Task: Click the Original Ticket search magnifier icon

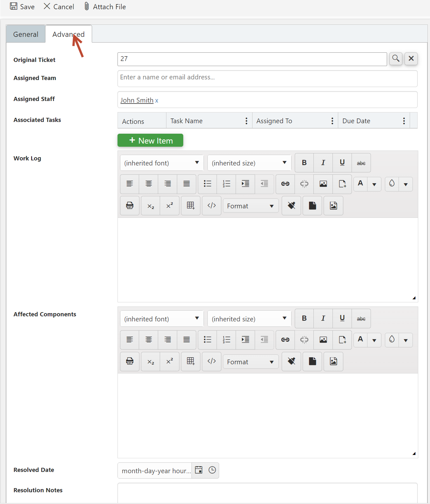Action: point(396,59)
